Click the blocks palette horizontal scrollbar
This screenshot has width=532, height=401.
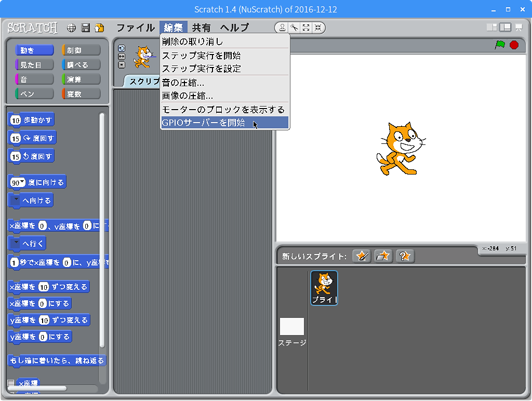click(37, 388)
